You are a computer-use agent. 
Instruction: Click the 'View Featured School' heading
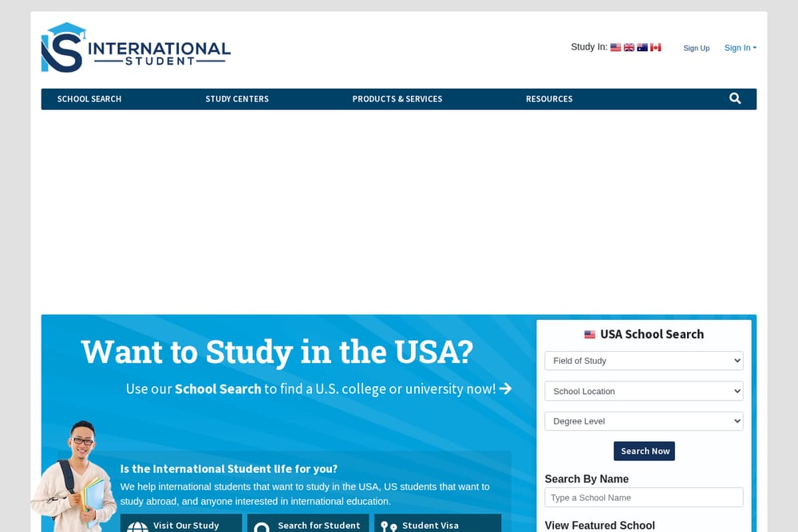click(x=600, y=526)
